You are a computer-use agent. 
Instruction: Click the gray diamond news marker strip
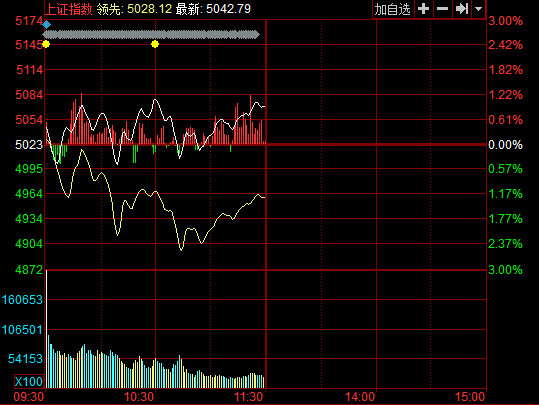(x=151, y=34)
